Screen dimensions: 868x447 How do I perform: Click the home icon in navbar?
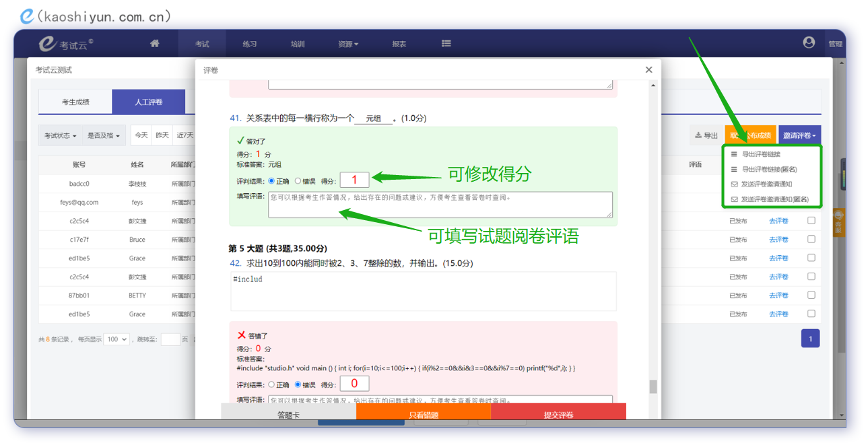coord(155,44)
